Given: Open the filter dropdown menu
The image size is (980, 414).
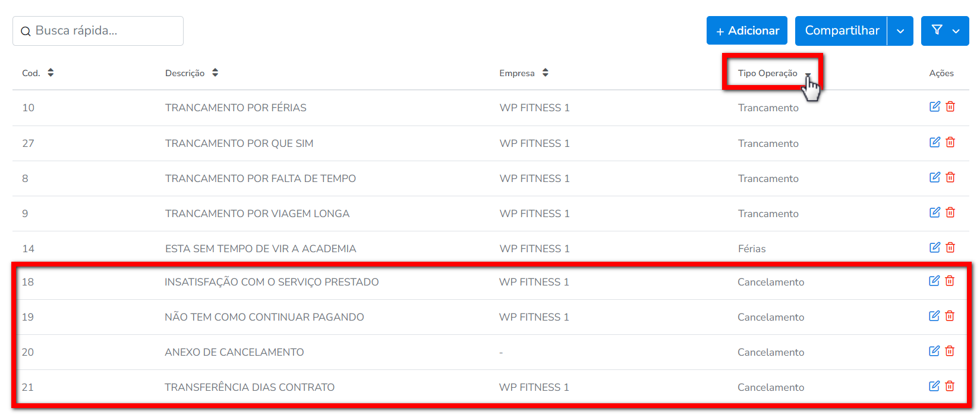Looking at the screenshot, I should (945, 31).
